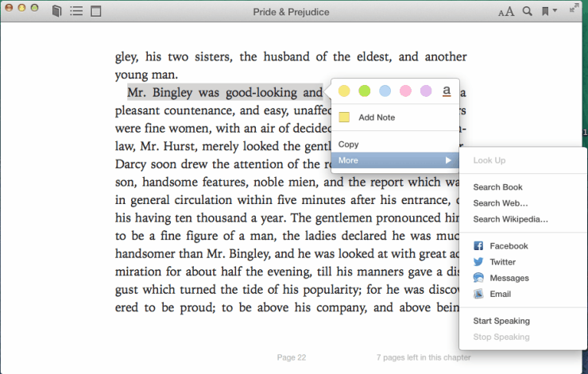Highlight the selection in blue
588x374 pixels.
click(x=385, y=91)
